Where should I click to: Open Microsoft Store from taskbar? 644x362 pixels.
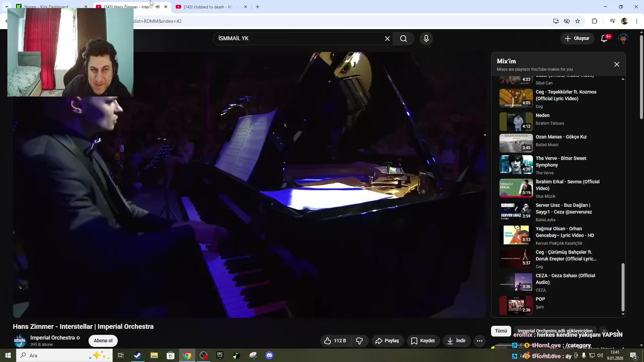point(171,355)
